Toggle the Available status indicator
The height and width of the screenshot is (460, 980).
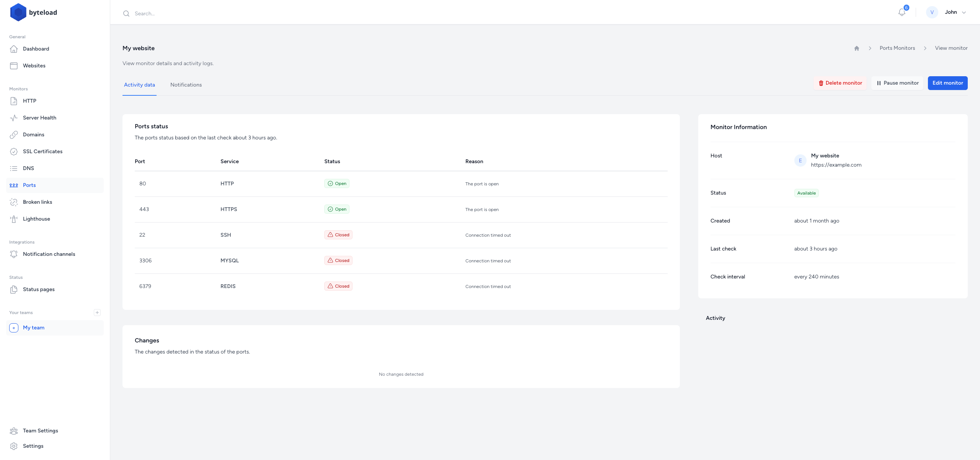coord(806,193)
